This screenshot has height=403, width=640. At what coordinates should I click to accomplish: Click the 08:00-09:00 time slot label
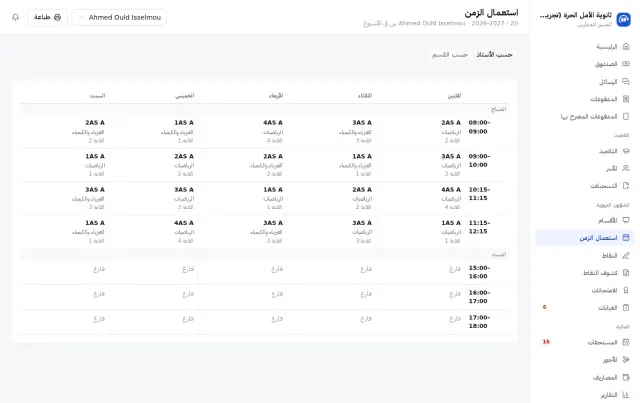479,127
